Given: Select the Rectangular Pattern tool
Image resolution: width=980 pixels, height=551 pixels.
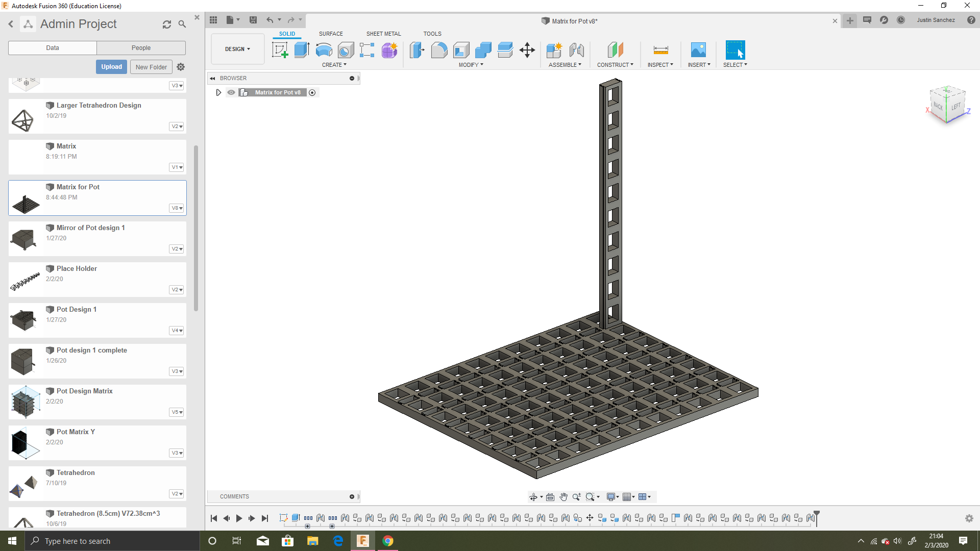Looking at the screenshot, I should tap(367, 50).
